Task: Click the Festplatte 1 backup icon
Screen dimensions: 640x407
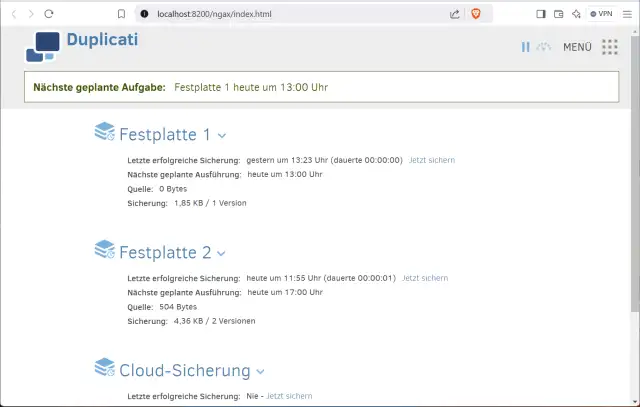Action: click(x=105, y=132)
